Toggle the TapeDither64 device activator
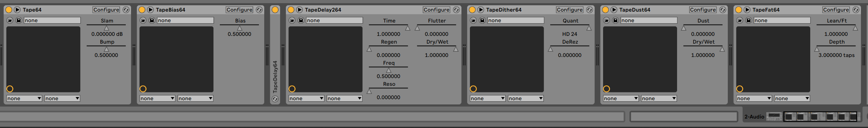This screenshot has width=868, height=128. point(472,10)
